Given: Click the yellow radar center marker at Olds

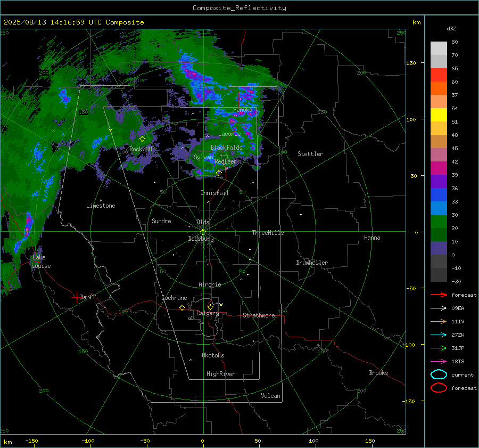Looking at the screenshot, I should [203, 232].
